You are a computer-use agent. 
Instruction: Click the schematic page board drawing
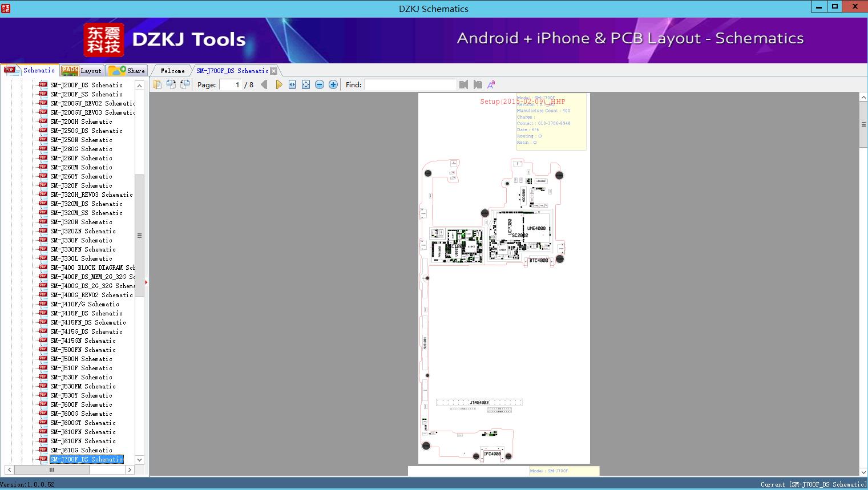(504, 278)
